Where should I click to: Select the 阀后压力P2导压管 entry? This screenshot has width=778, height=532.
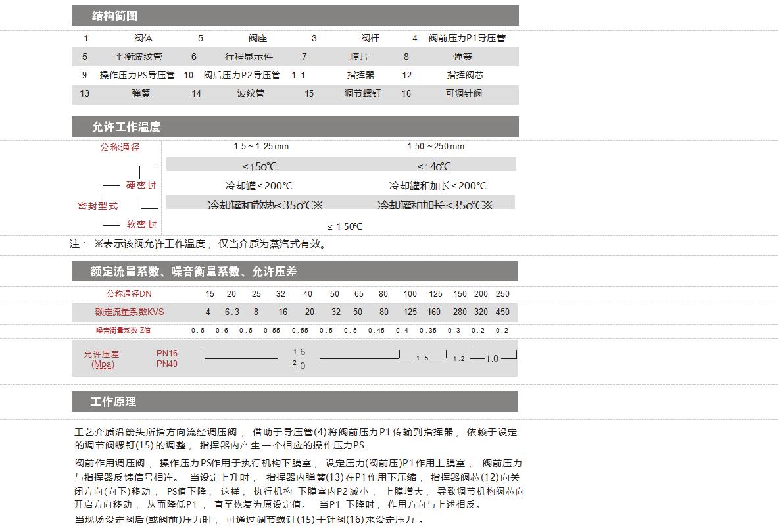tap(241, 75)
